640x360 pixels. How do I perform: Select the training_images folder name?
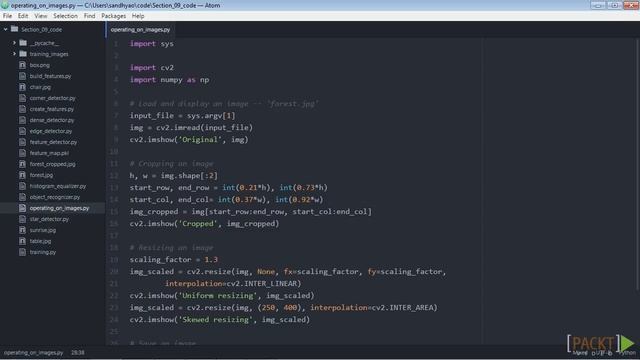click(x=49, y=54)
